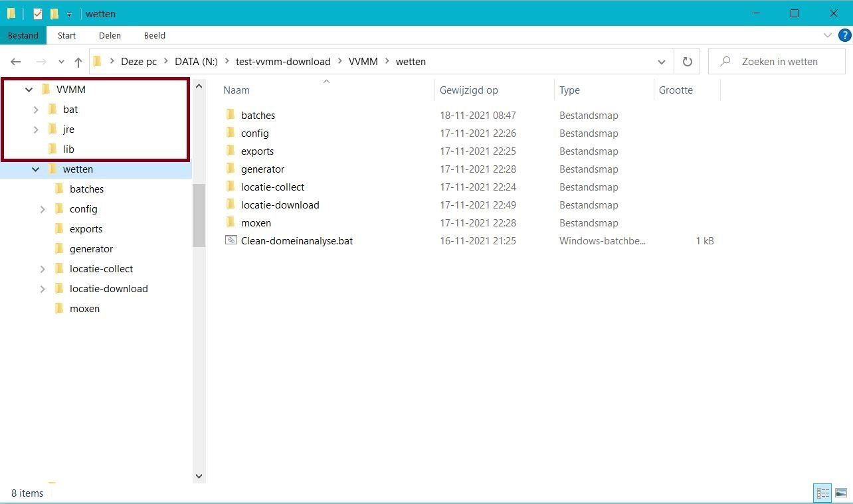853x504 pixels.
Task: Click the Back navigation arrow
Action: (x=16, y=62)
